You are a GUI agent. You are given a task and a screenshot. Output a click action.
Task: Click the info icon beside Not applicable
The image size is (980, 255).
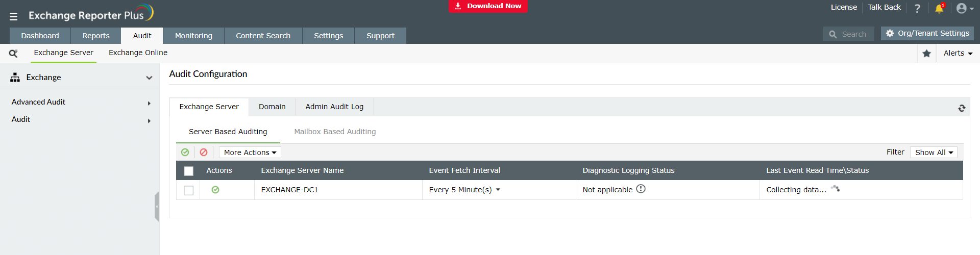(641, 189)
